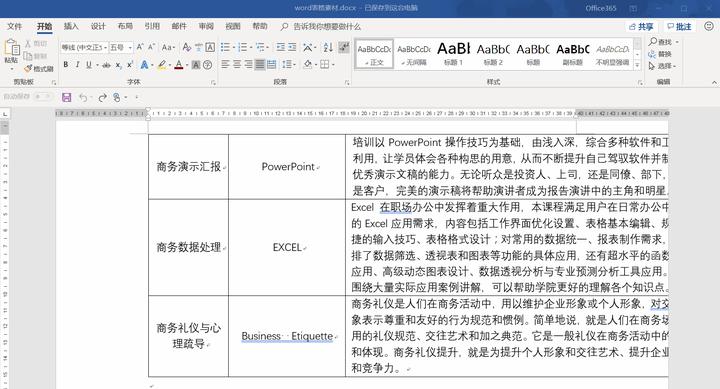Increase paragraph indent

click(292, 47)
